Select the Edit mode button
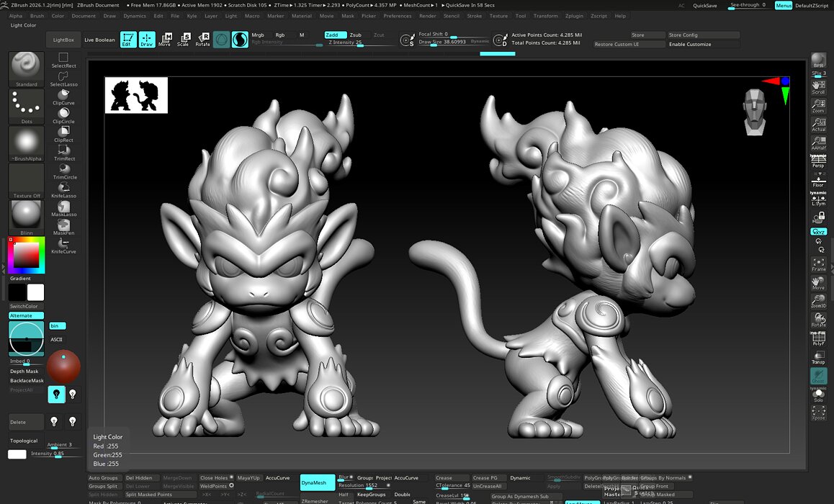This screenshot has height=504, width=834. pos(128,40)
